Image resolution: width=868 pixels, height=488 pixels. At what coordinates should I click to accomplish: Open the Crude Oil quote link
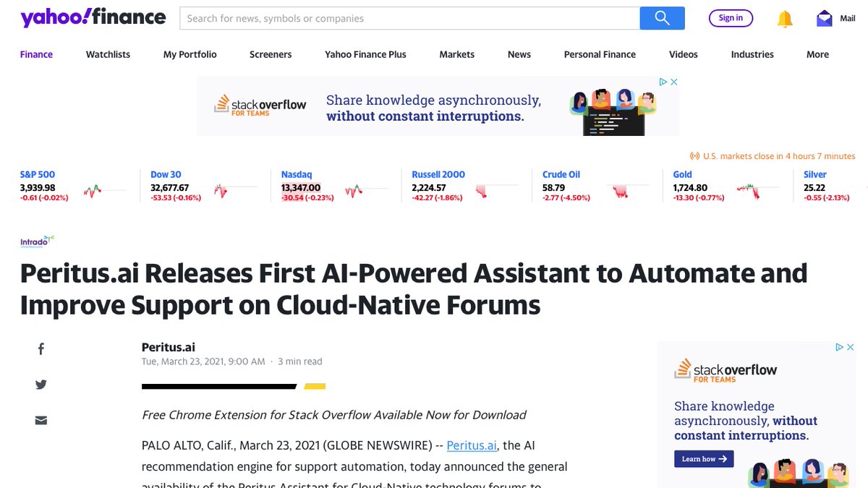tap(561, 174)
